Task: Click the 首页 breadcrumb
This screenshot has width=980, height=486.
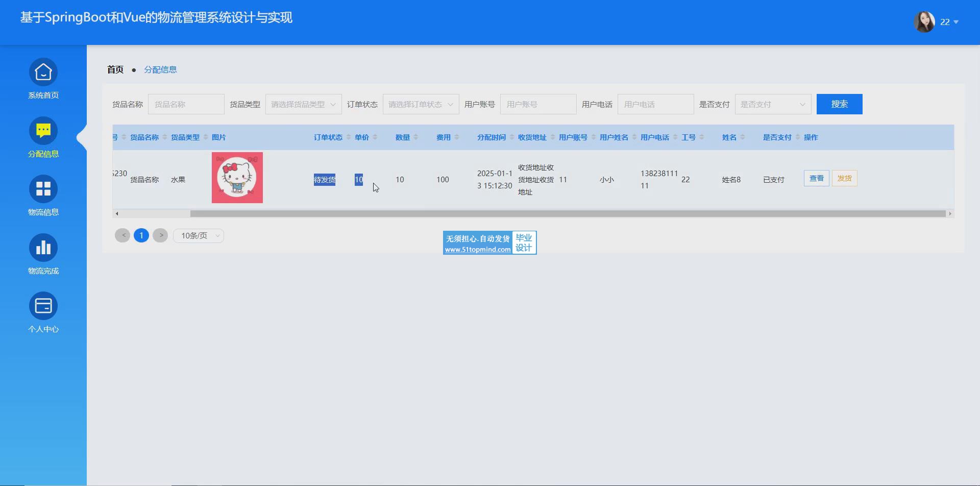Action: (115, 70)
